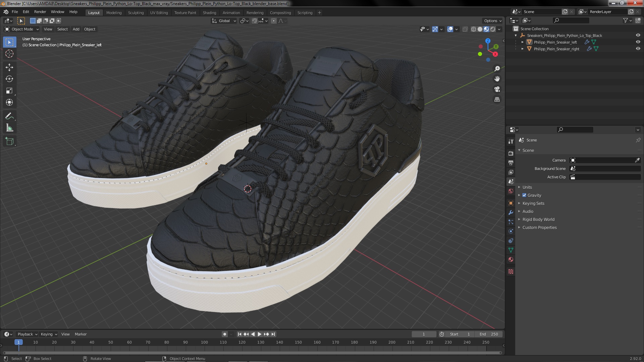This screenshot has width=644, height=362.
Task: Select the Move tool
Action: coord(9,67)
